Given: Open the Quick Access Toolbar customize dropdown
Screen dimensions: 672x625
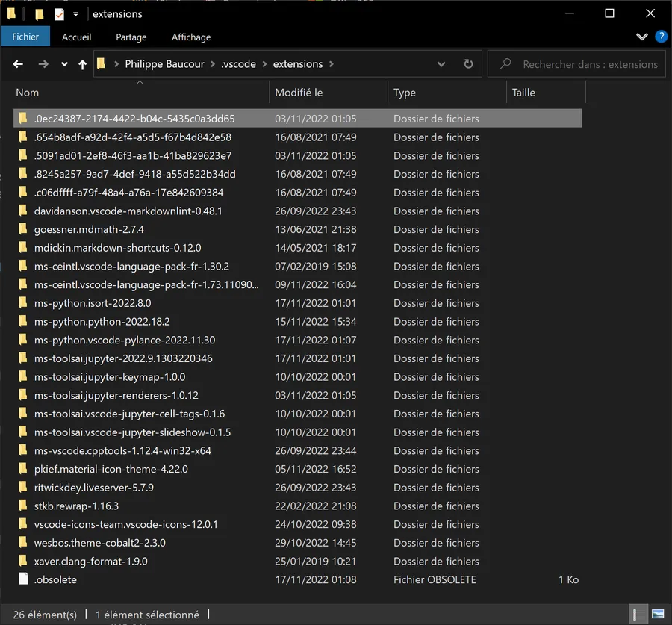Looking at the screenshot, I should (x=76, y=15).
